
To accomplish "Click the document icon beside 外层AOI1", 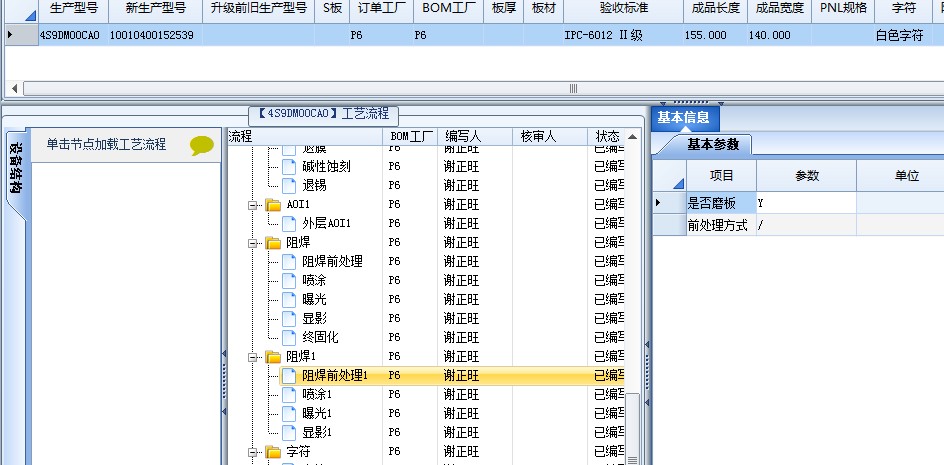I will 290,223.
